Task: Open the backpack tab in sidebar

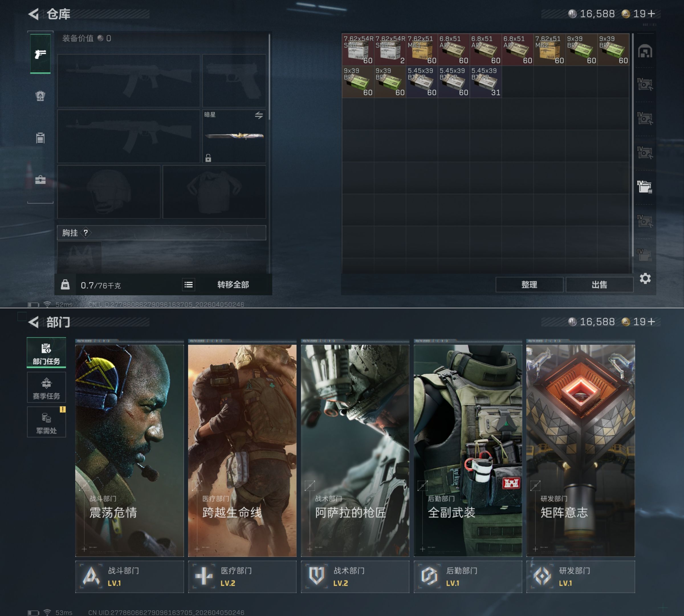Action: pos(40,96)
